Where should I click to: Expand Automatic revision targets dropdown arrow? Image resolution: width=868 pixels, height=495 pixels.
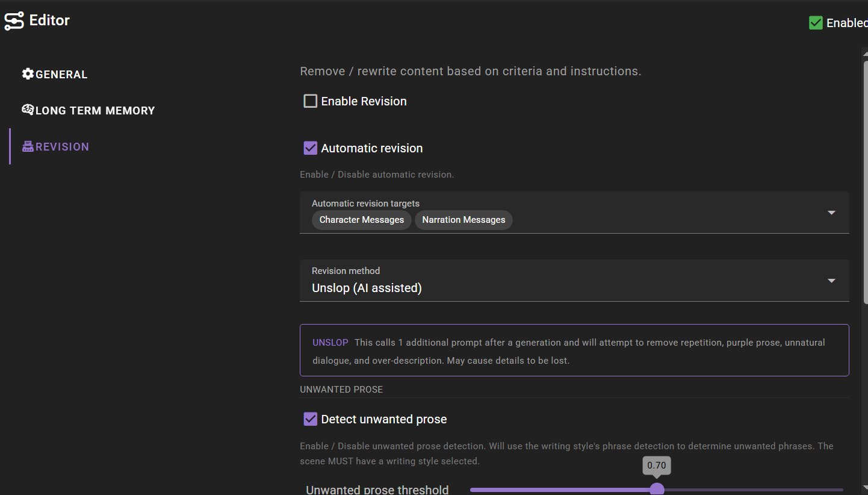(x=831, y=213)
